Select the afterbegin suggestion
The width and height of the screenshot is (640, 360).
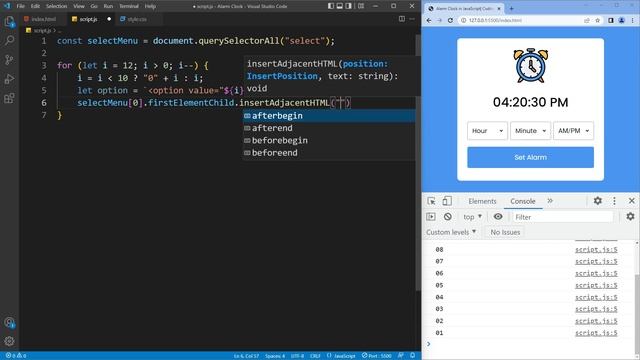(329, 116)
